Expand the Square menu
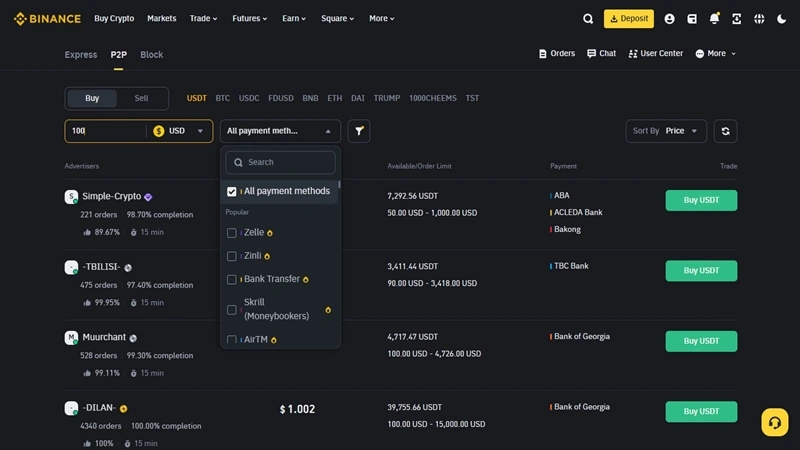Screen dimensions: 800x450 point(337,18)
